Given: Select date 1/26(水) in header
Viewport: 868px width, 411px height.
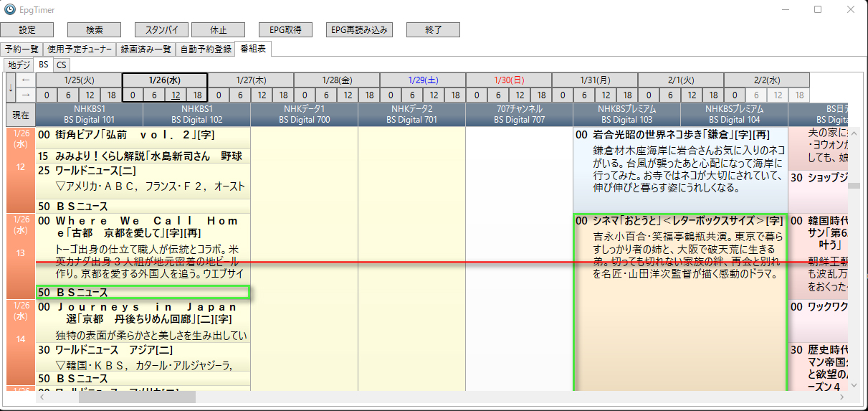Looking at the screenshot, I should [x=165, y=80].
